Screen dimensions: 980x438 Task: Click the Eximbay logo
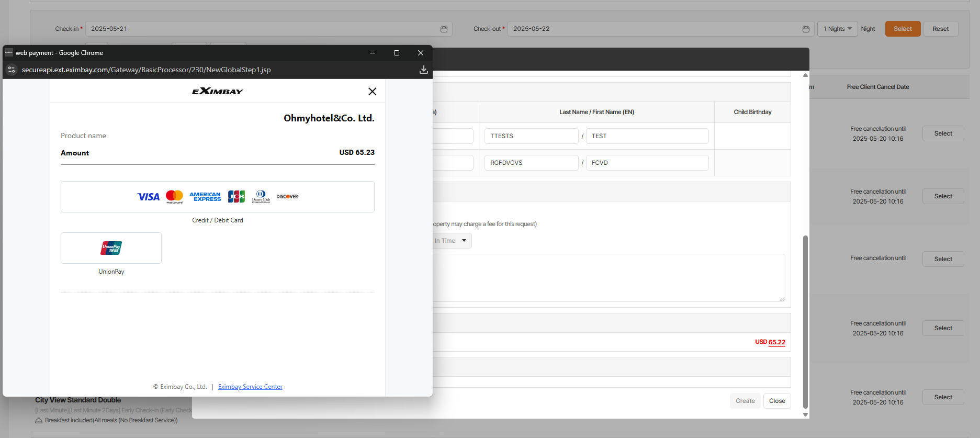[217, 92]
